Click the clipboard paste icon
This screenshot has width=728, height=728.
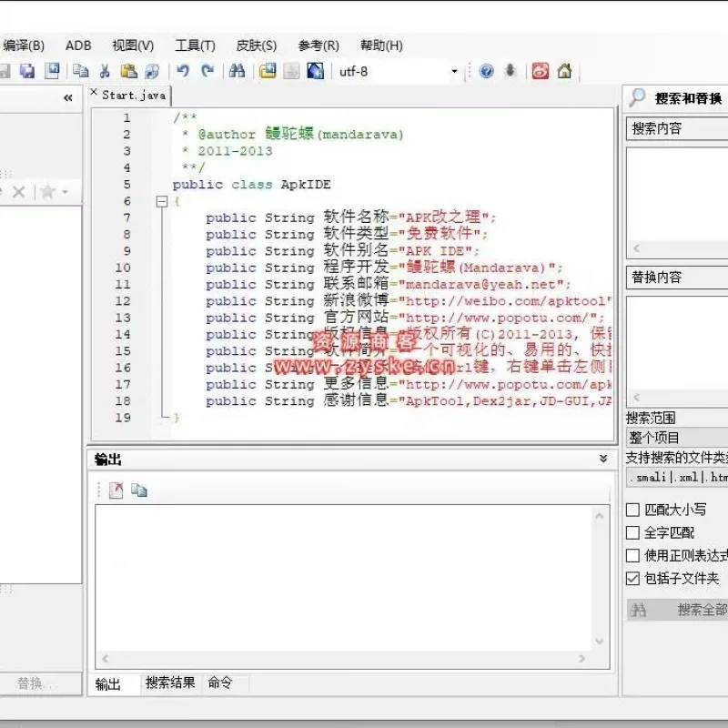coord(128,71)
